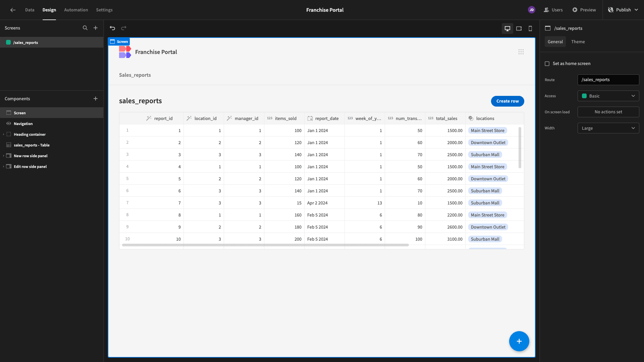The width and height of the screenshot is (644, 362).
Task: Open the Automation tab
Action: point(76,10)
